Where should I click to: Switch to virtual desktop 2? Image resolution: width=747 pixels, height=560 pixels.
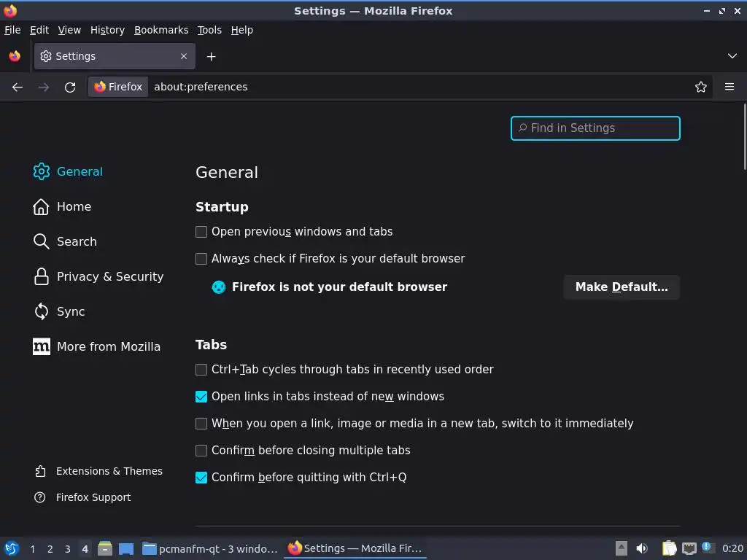point(50,549)
